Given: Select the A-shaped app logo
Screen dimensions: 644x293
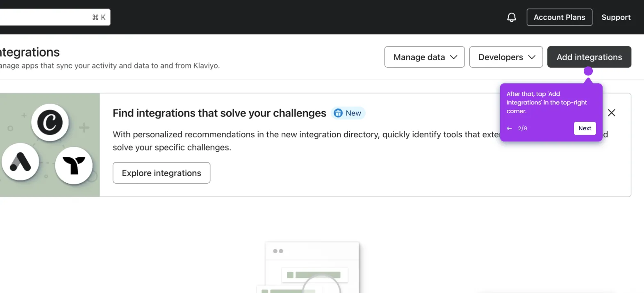Looking at the screenshot, I should [x=20, y=162].
